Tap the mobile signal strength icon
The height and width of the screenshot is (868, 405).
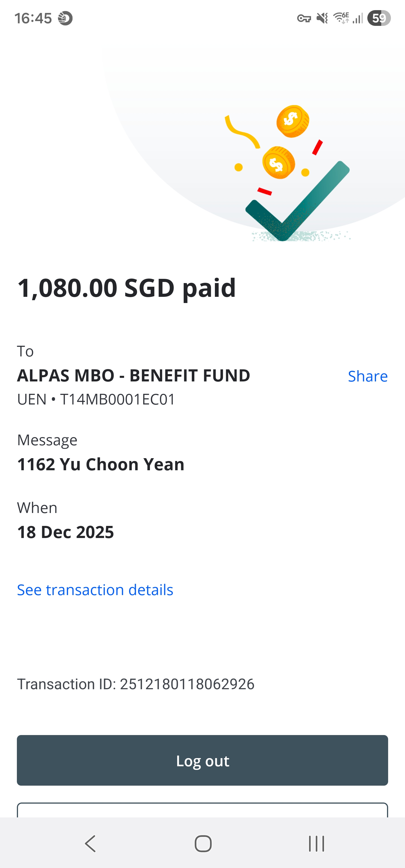tap(357, 18)
